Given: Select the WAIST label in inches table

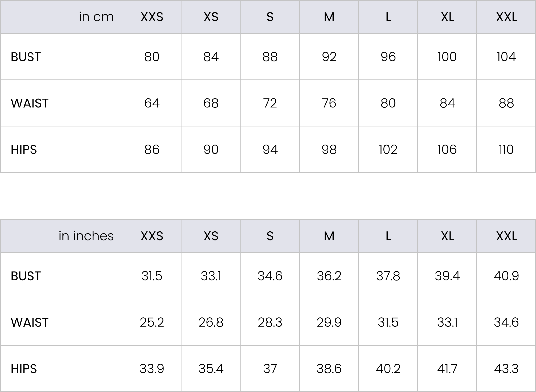Looking at the screenshot, I should coord(30,322).
